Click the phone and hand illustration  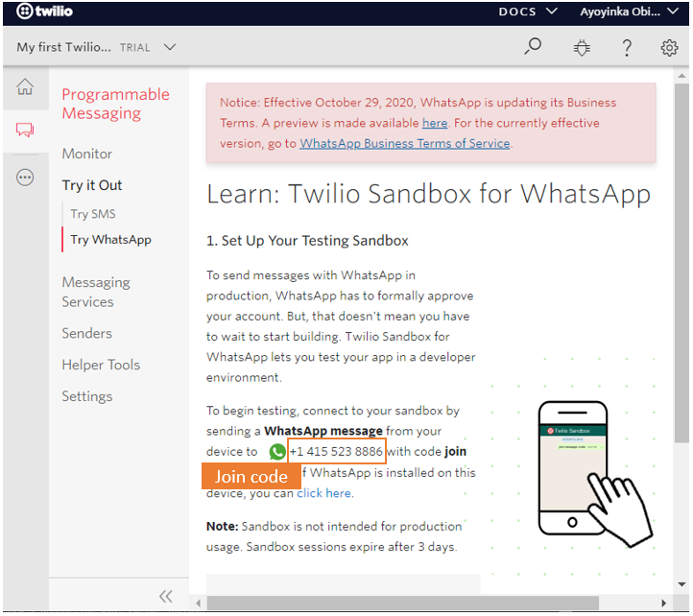(x=594, y=474)
